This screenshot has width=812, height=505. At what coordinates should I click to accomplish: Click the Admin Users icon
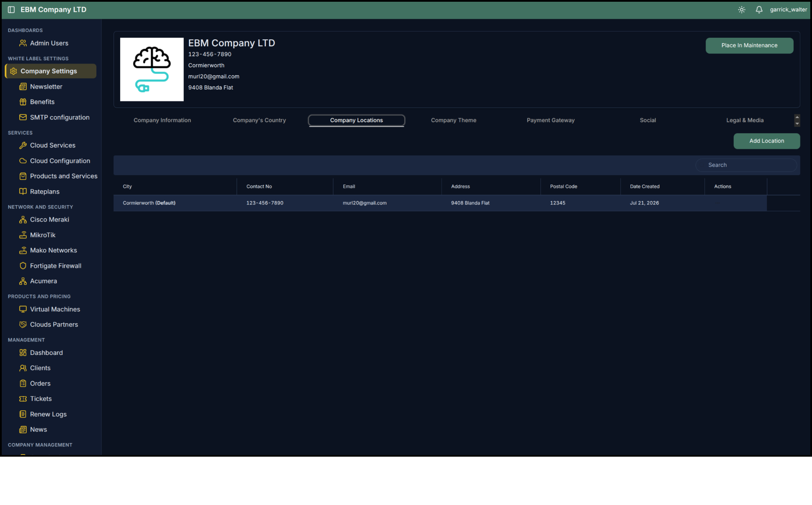click(x=23, y=43)
